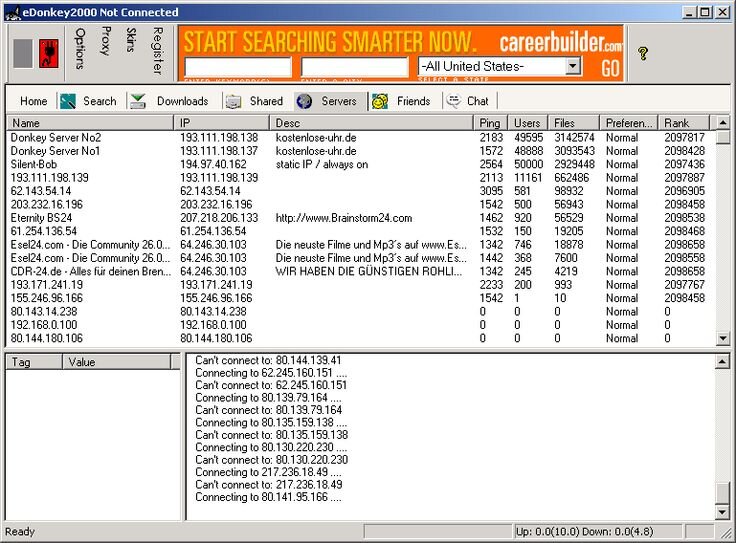The image size is (736, 543).
Task: Click http://www.Brainstorm24.com description text
Action: [x=344, y=218]
